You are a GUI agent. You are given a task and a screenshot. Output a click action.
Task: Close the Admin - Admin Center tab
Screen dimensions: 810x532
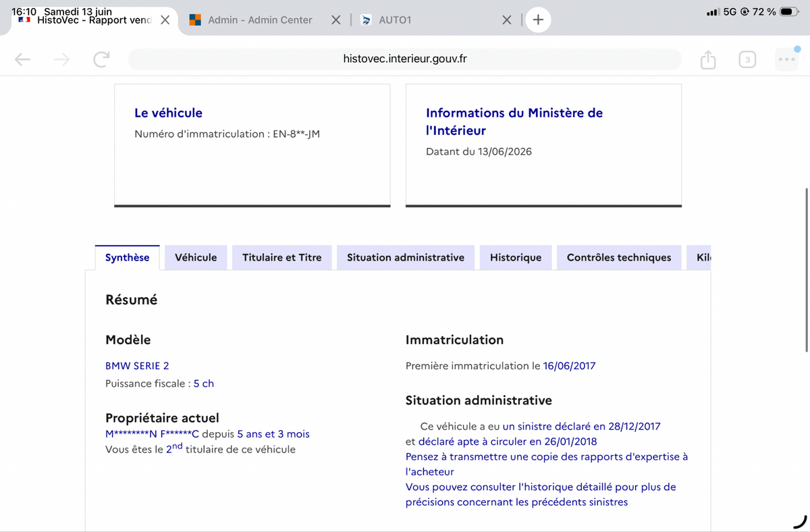tap(336, 20)
